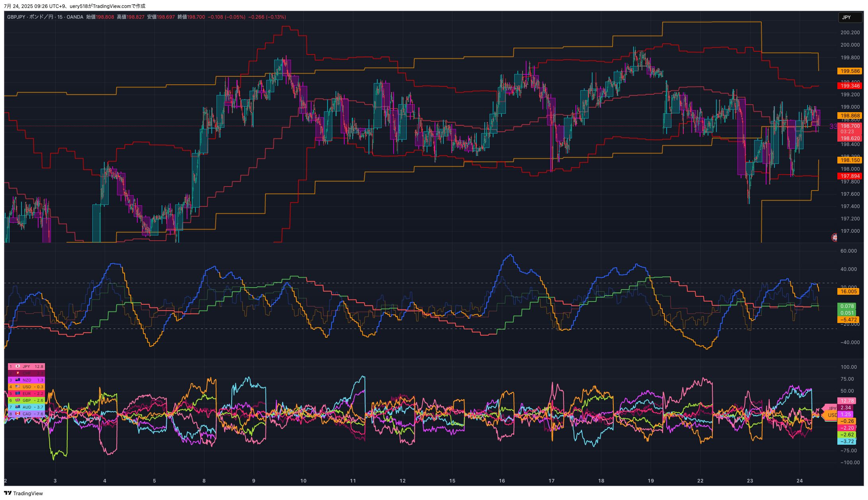This screenshot has height=500, width=868.
Task: Click date 16 on the time axis
Action: (502, 481)
